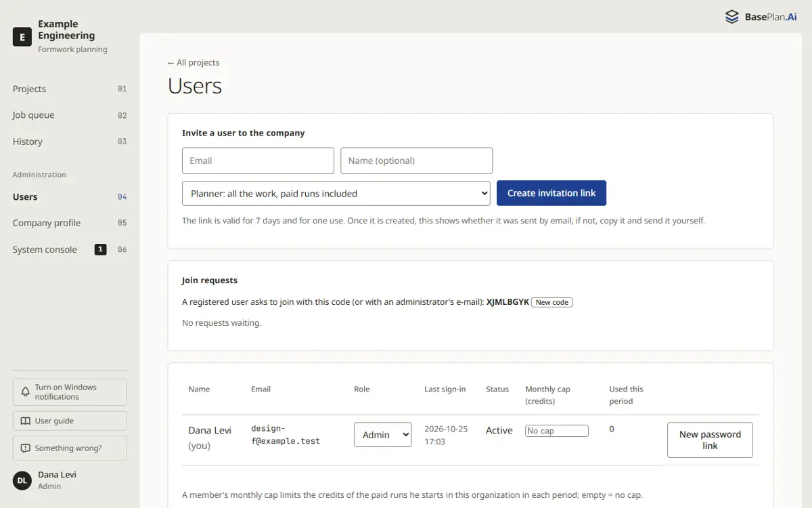Click the Used this period value 0
Image resolution: width=812 pixels, height=508 pixels.
[x=612, y=429]
